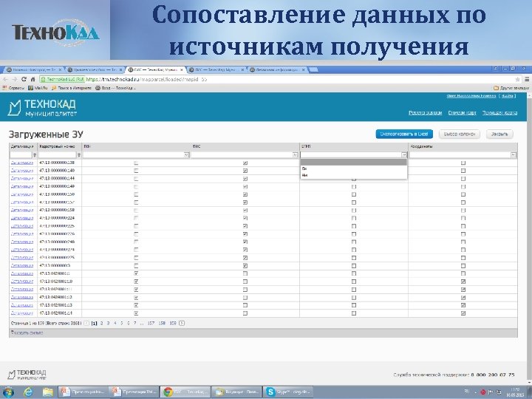The width and height of the screenshot is (532, 399).
Task: Switch to the Outlook Входящие taskbar window
Action: click(x=236, y=392)
